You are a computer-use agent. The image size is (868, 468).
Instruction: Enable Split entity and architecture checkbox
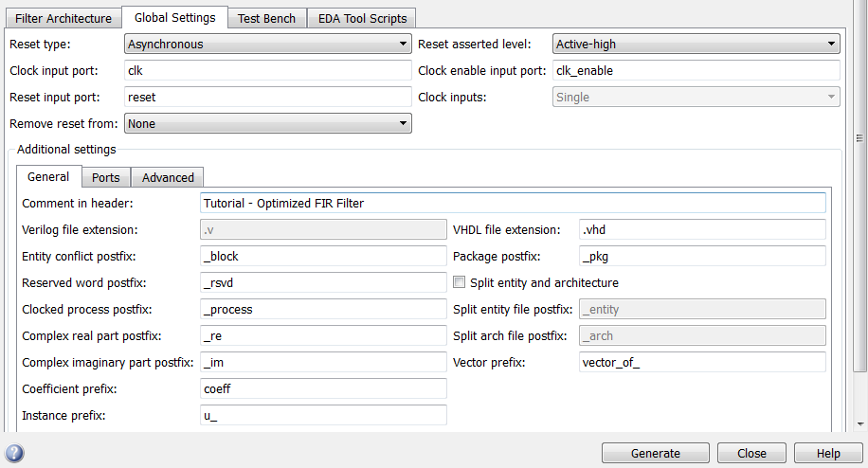pos(460,282)
